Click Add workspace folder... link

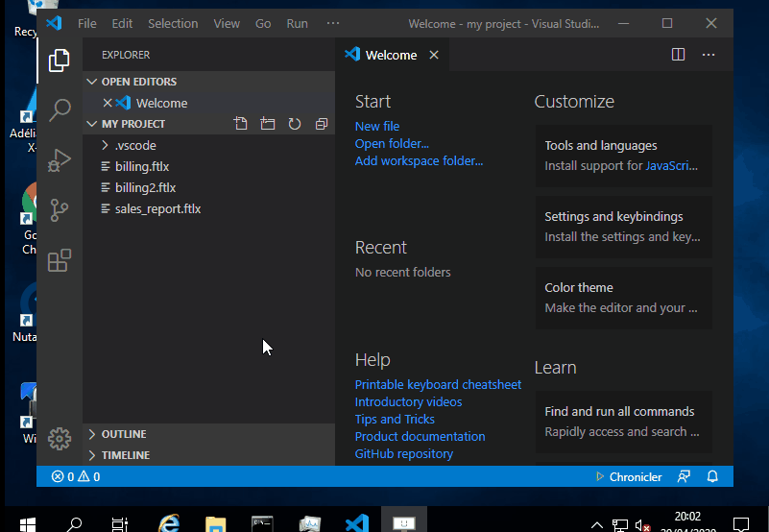pos(419,160)
